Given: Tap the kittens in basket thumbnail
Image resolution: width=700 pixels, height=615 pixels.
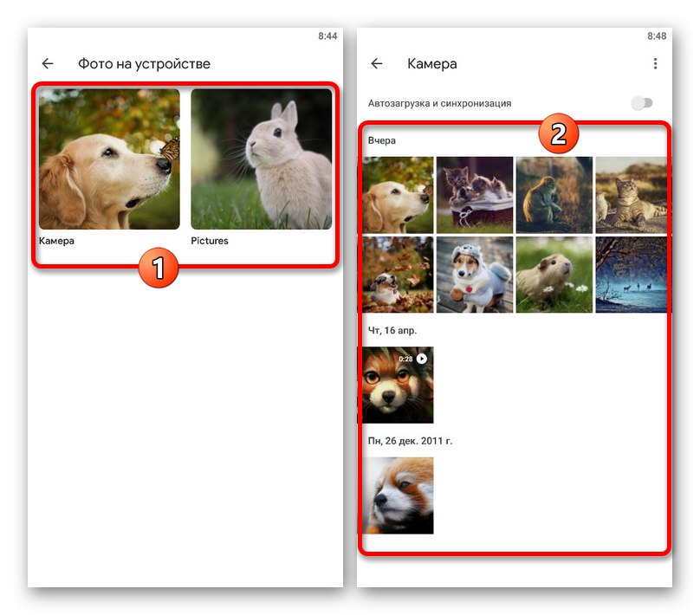Looking at the screenshot, I should tap(474, 193).
